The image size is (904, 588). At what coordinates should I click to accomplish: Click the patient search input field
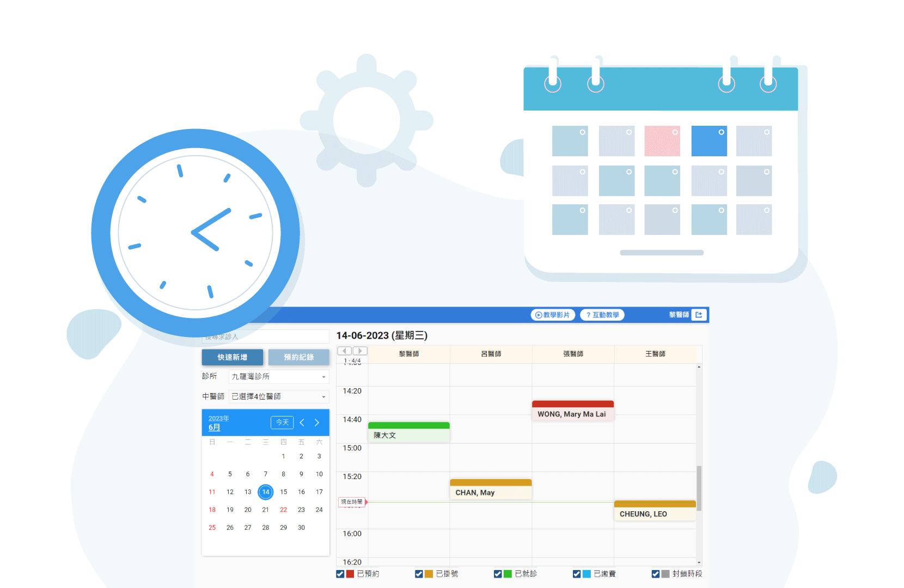(x=266, y=336)
